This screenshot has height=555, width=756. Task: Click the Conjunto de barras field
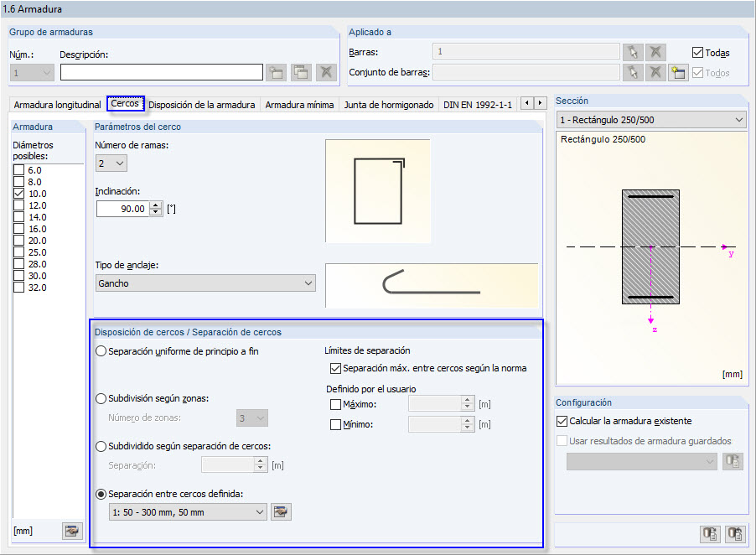(526, 72)
